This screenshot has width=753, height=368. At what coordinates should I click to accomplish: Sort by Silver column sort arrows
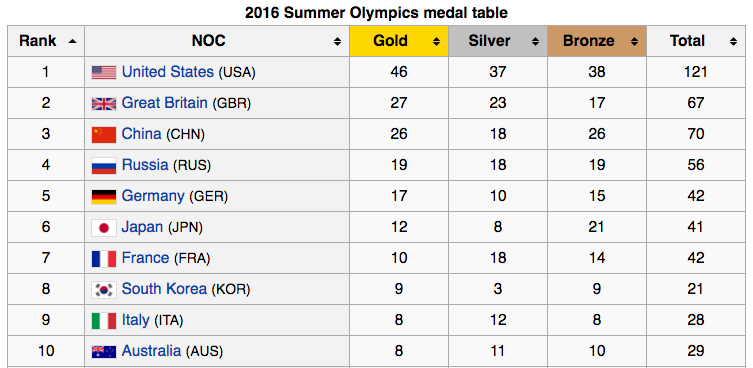[535, 42]
